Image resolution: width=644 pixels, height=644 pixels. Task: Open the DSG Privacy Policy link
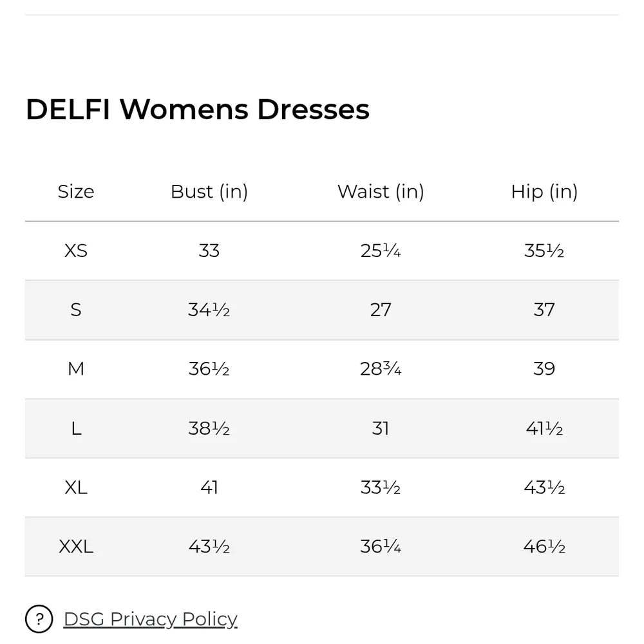pyautogui.click(x=150, y=619)
